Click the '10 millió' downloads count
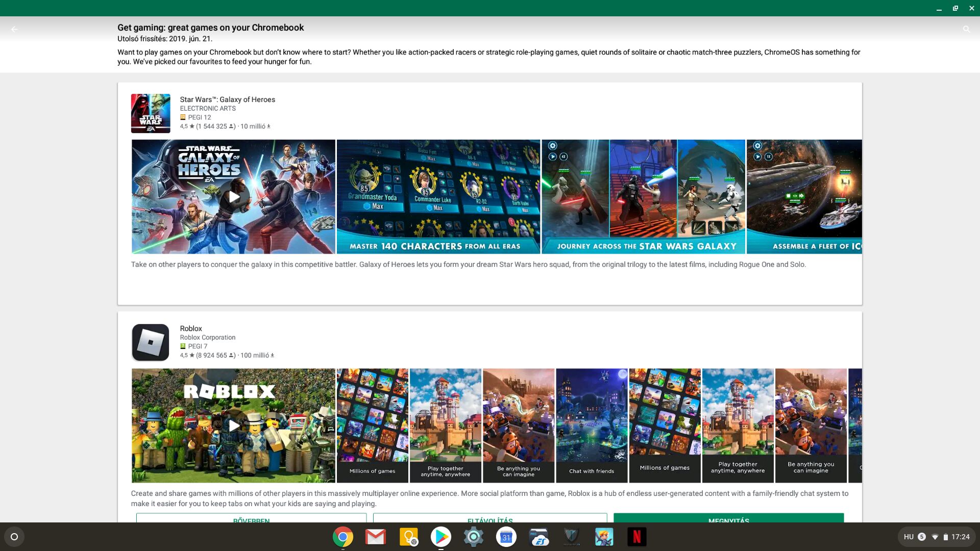Viewport: 980px width, 551px height. 255,127
